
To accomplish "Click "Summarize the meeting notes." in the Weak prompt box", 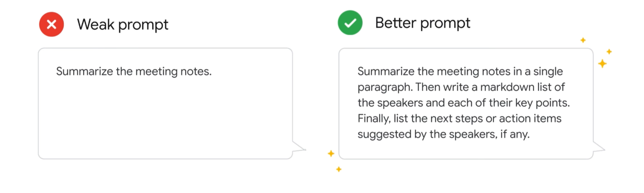I will 134,71.
